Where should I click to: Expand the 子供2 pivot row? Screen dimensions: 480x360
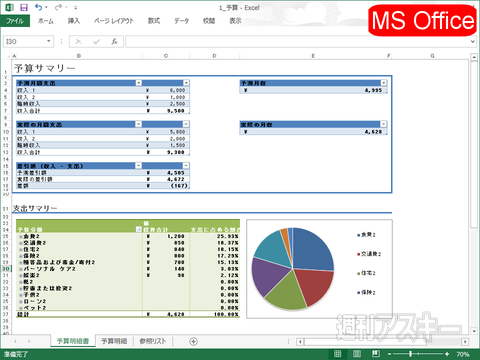tap(21, 295)
